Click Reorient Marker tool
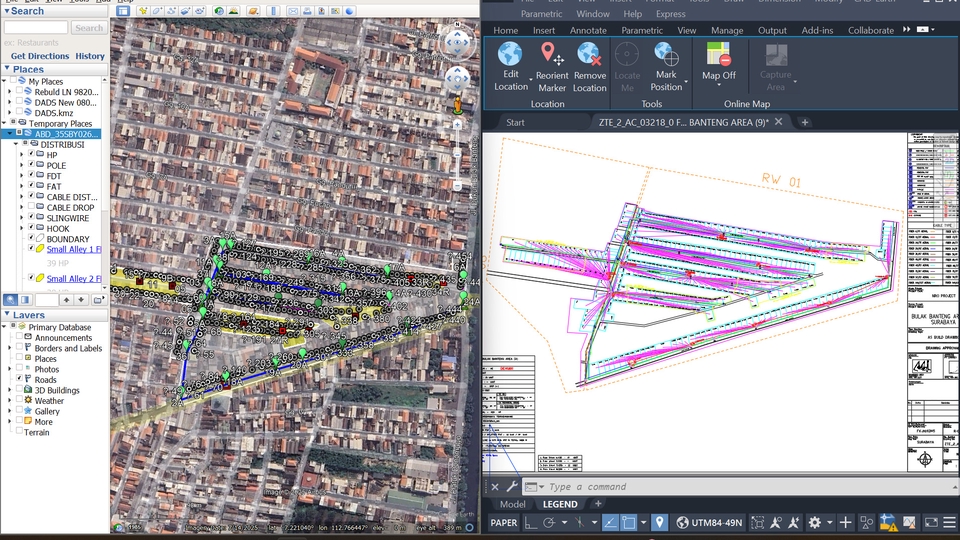Screen dimensions: 960x540 (x=551, y=54)
